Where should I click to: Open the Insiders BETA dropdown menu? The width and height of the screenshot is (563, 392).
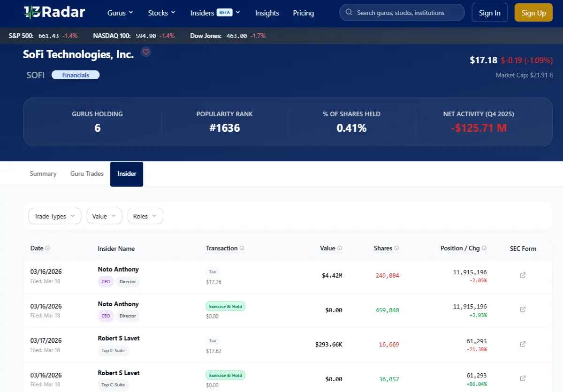(215, 13)
